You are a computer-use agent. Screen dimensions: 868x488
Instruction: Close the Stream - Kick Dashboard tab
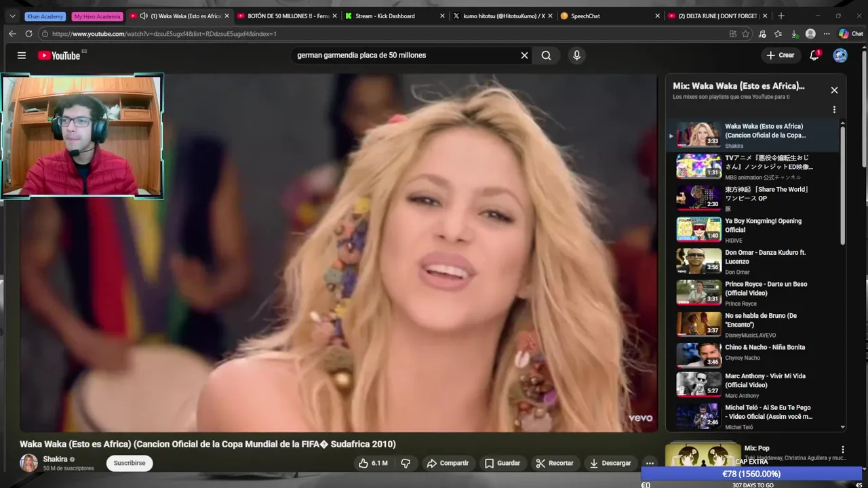442,16
